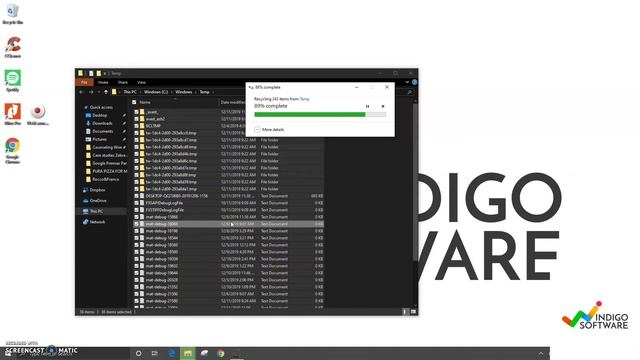Uncheck the highlighted mat-debug row checkbox
The height and width of the screenshot is (360, 640).
(136, 224)
